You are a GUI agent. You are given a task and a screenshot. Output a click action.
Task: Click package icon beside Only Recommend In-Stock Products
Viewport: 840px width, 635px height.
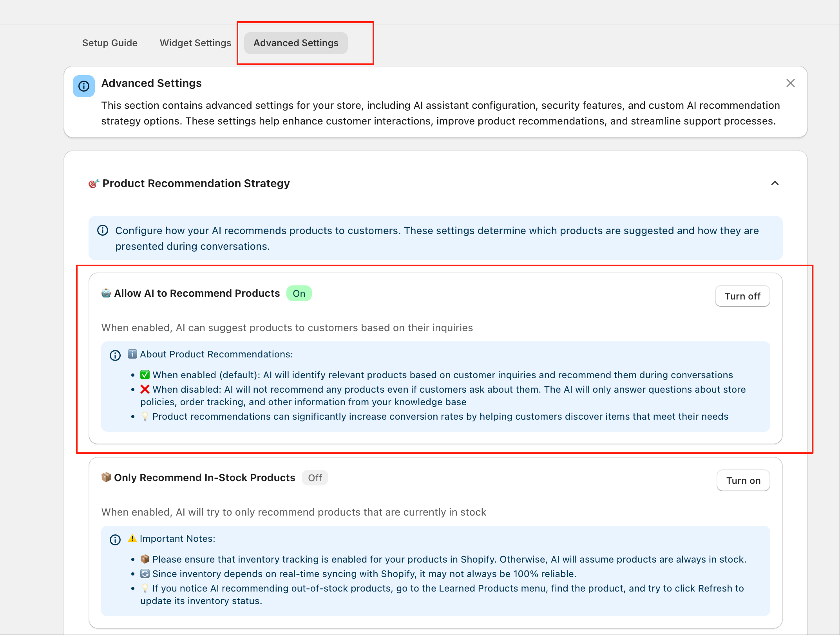point(106,478)
